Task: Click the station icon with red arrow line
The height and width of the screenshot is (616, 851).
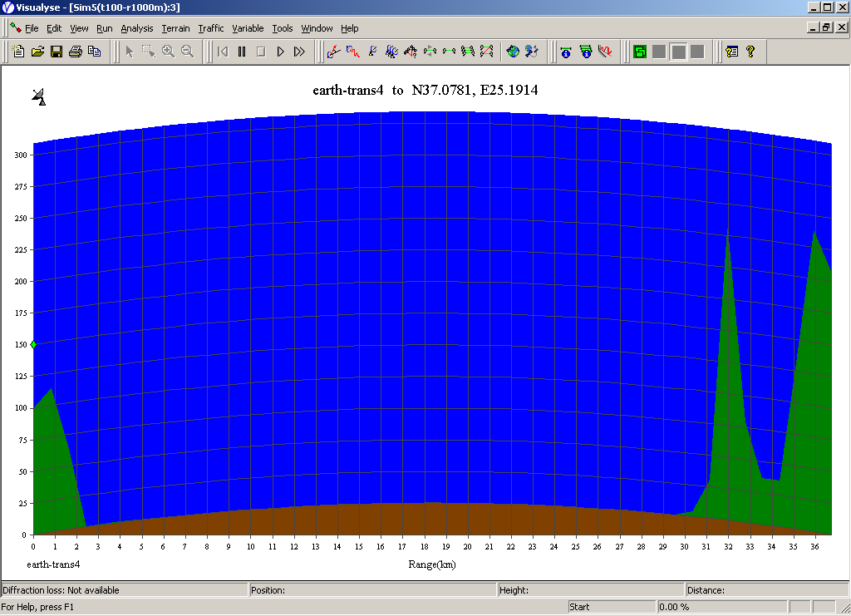Action: 334,52
